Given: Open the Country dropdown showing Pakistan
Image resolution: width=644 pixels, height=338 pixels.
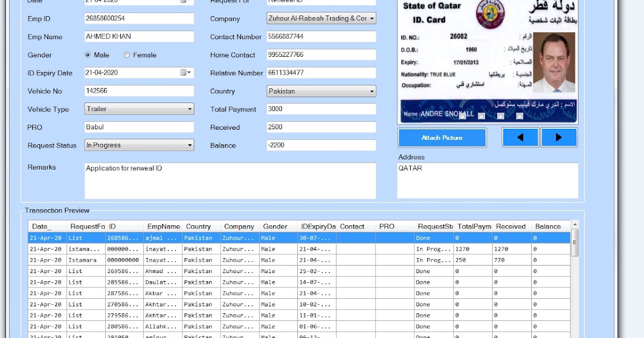Looking at the screenshot, I should pos(371,91).
